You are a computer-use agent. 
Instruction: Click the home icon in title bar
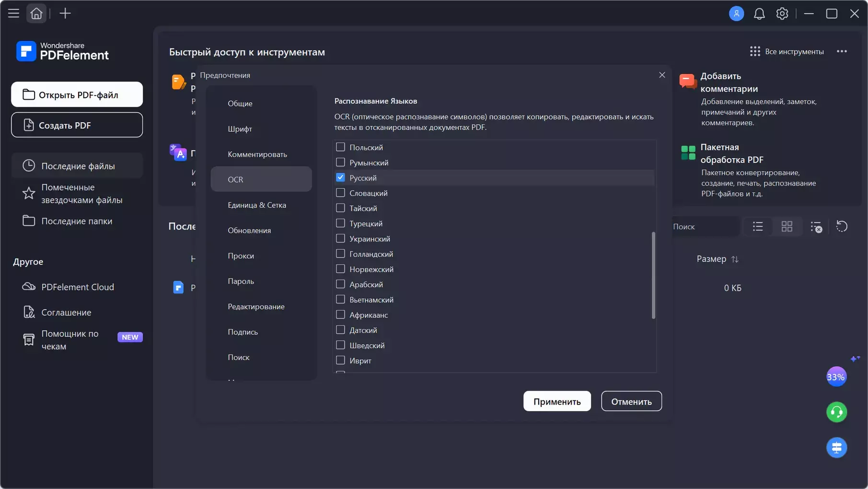[36, 13]
